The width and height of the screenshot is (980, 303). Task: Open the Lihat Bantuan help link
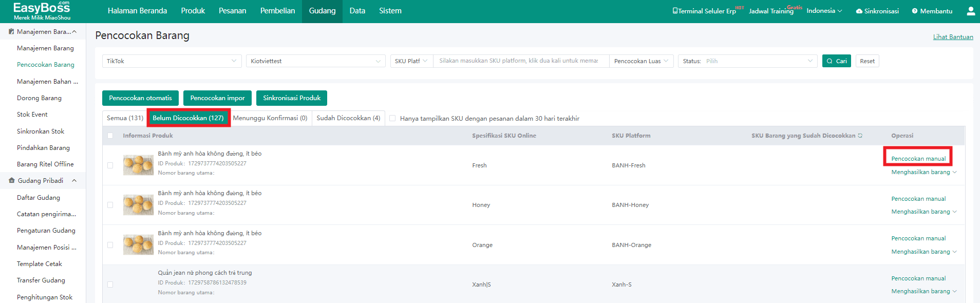(x=953, y=37)
